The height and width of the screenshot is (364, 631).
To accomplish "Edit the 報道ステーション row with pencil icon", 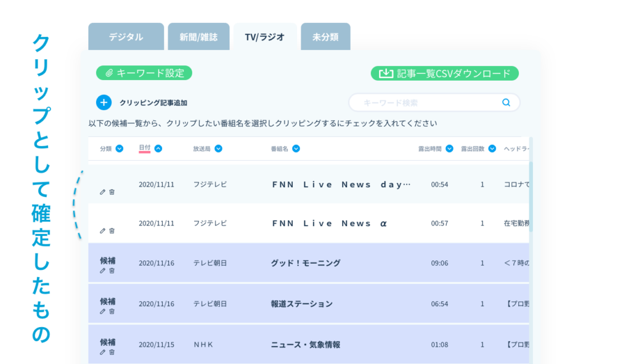I will point(103,311).
